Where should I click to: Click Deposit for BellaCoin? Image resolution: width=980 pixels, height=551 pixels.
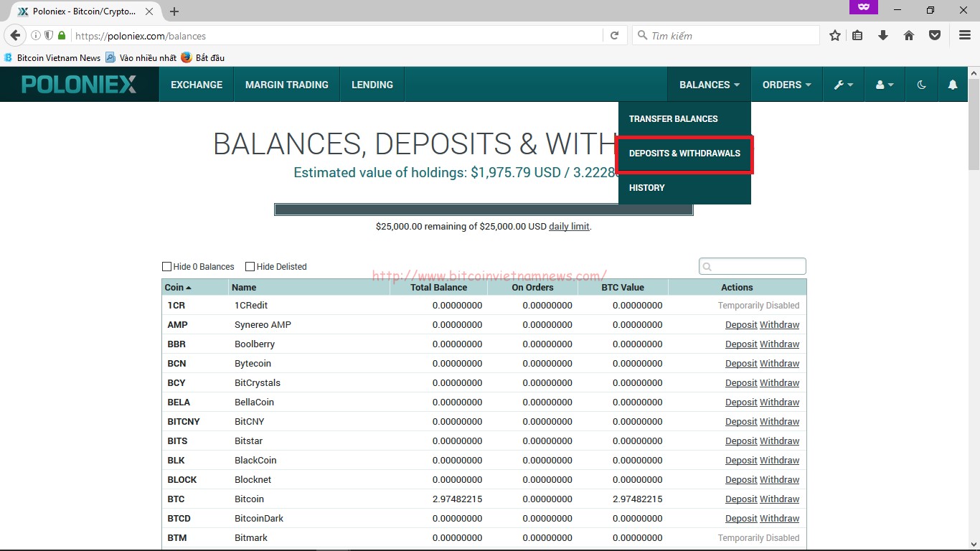(x=741, y=402)
